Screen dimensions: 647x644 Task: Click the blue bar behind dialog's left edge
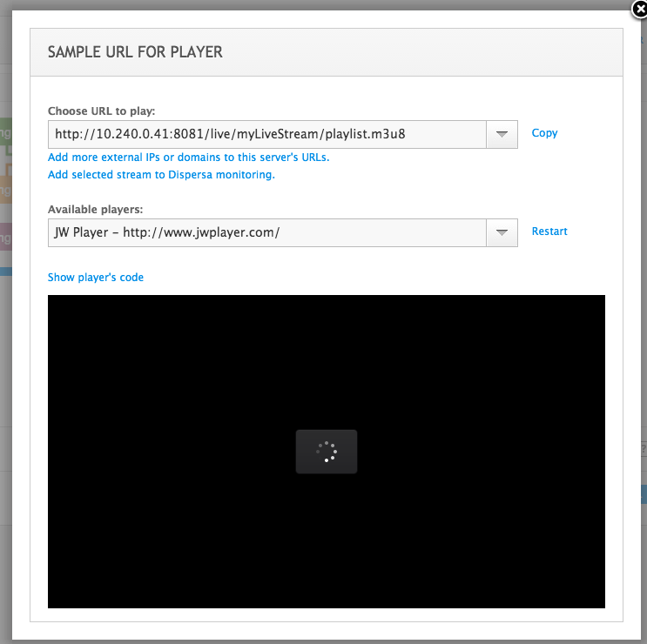(x=5, y=272)
